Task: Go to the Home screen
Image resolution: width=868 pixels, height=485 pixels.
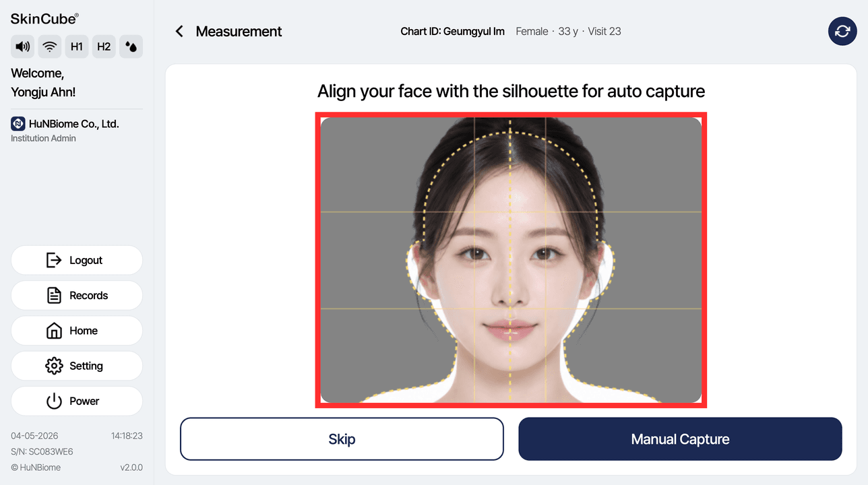Action: (x=77, y=331)
